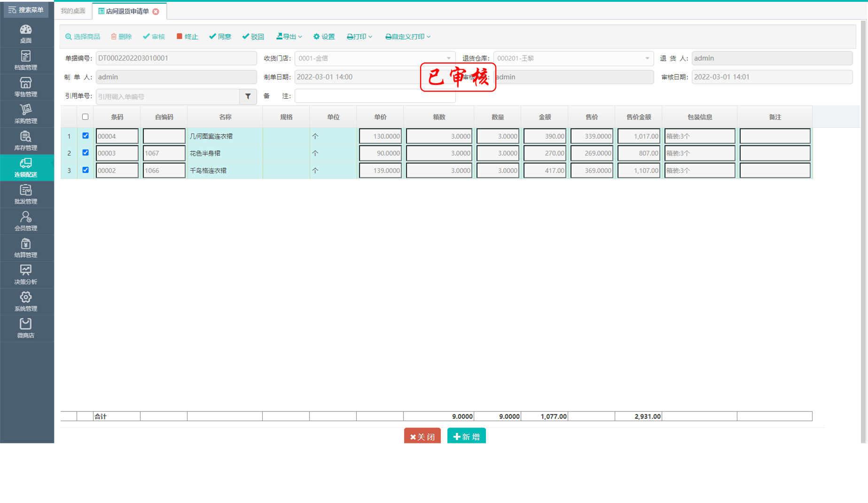Open 零售管理 in the sidebar
Screen dimensions: 868x503
click(x=26, y=87)
